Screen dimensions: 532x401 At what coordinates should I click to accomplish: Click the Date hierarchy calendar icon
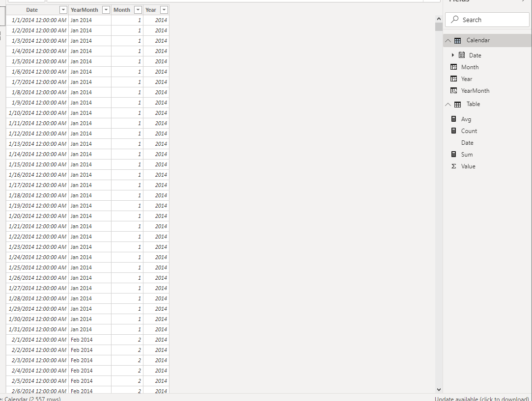click(x=462, y=55)
